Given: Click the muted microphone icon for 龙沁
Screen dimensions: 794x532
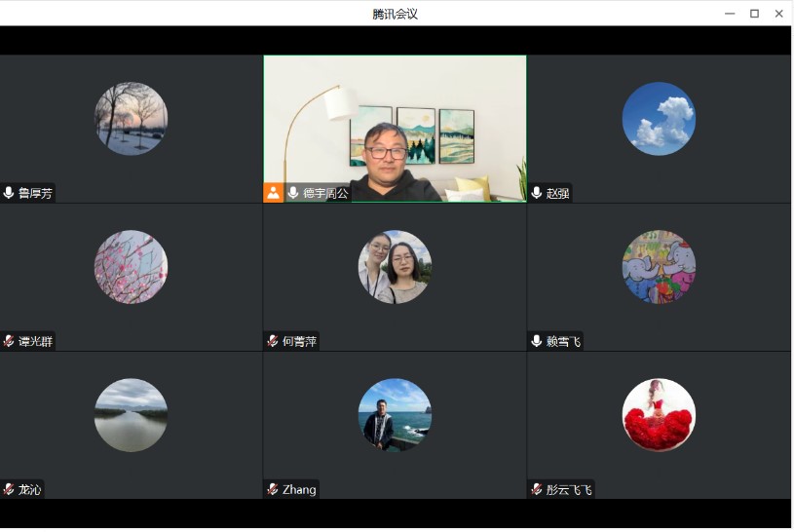Looking at the screenshot, I should click(x=9, y=489).
